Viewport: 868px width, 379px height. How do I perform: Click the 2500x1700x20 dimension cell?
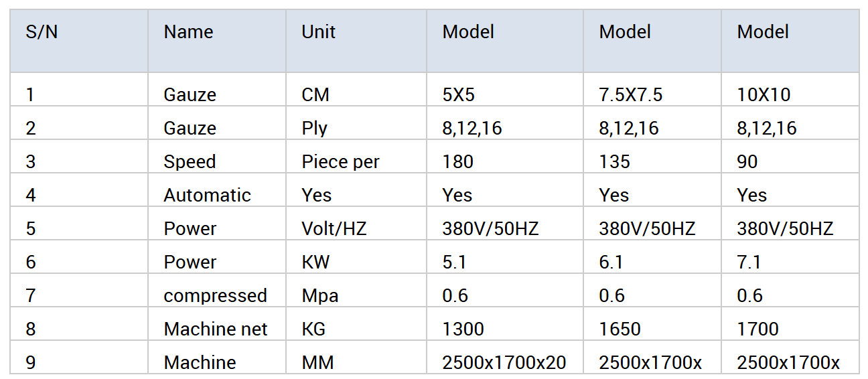[504, 363]
